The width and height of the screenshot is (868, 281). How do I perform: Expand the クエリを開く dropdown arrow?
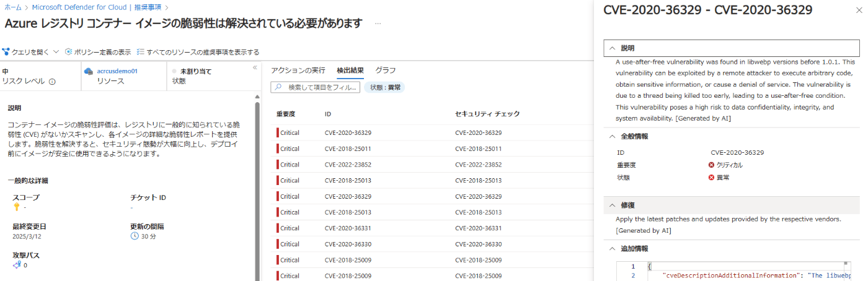click(56, 52)
